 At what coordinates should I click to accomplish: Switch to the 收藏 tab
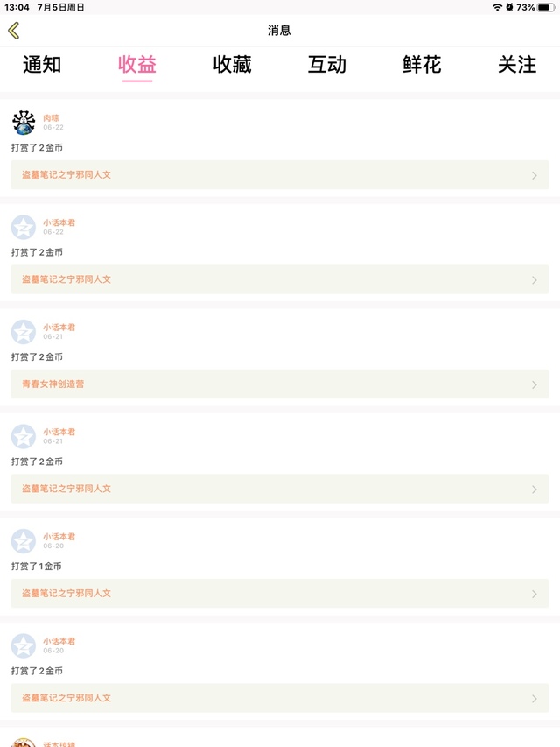pyautogui.click(x=232, y=65)
